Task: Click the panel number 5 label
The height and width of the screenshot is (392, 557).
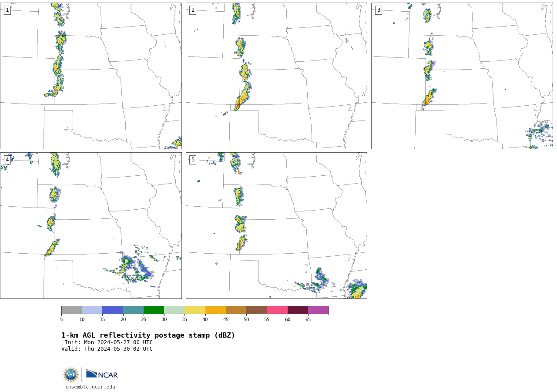Action: click(x=193, y=160)
